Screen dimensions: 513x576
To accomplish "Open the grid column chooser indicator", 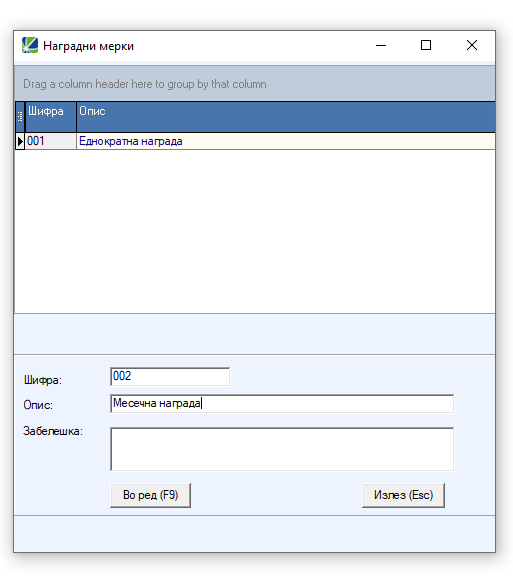I will [x=20, y=117].
